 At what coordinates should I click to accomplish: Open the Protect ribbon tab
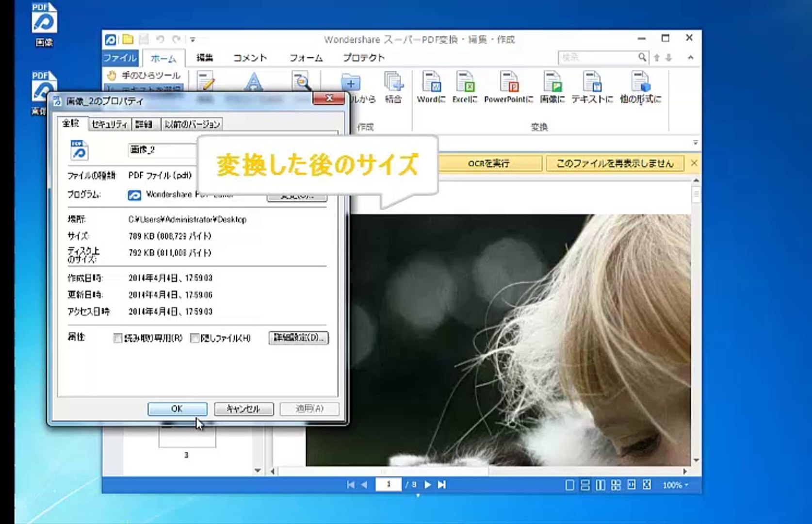[x=363, y=58]
